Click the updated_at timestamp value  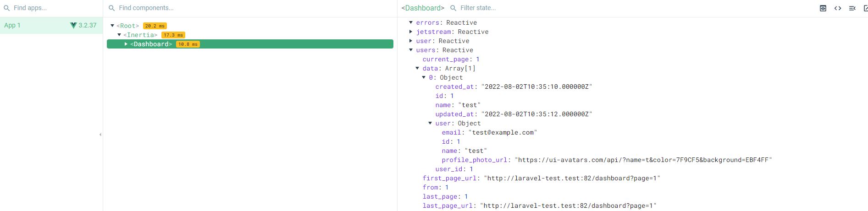[536, 114]
